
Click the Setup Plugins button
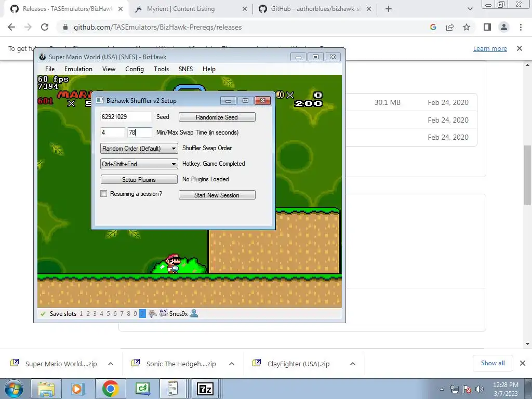(x=139, y=179)
